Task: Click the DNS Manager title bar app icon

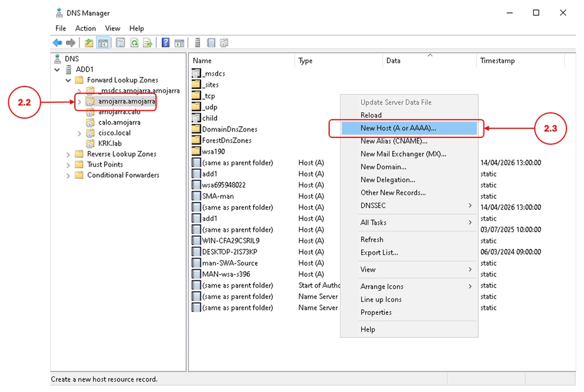Action: [59, 13]
